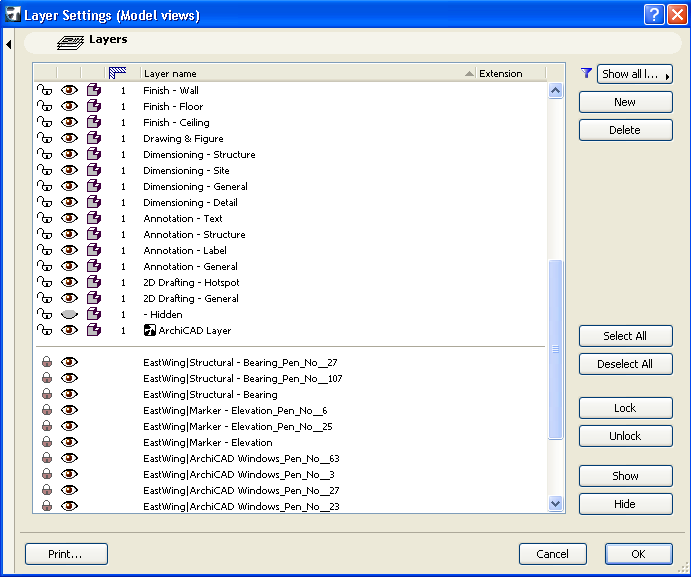Select the Finish - Wall layer name
The width and height of the screenshot is (692, 577).
click(171, 91)
